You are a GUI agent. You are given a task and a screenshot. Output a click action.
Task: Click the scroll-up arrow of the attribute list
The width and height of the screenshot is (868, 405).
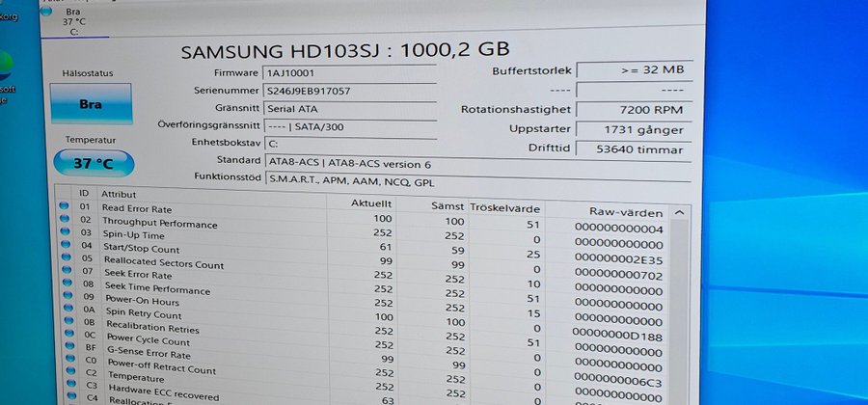(680, 212)
